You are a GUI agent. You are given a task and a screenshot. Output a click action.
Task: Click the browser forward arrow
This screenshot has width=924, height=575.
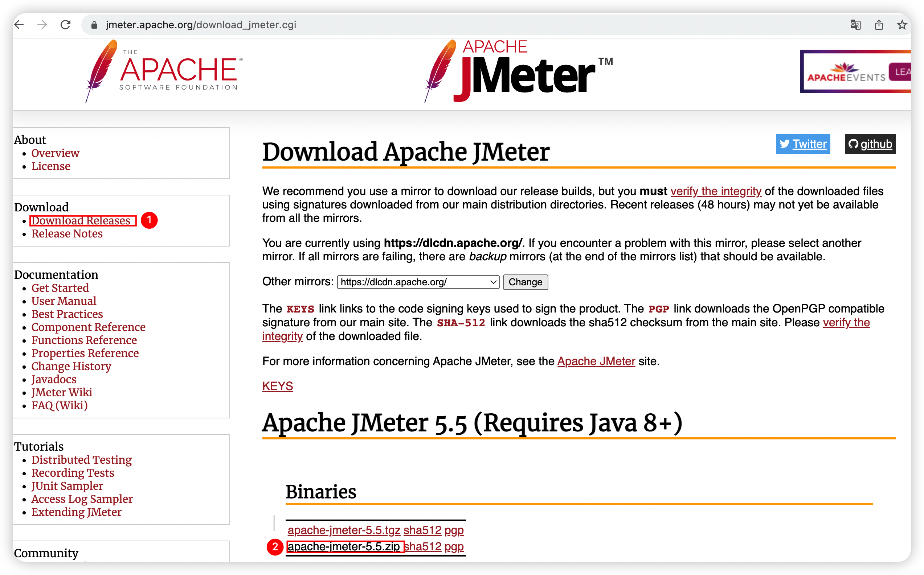pos(42,25)
